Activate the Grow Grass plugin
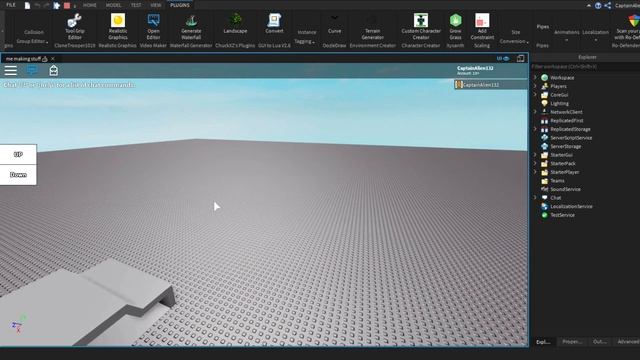The image size is (640, 360). [456, 27]
